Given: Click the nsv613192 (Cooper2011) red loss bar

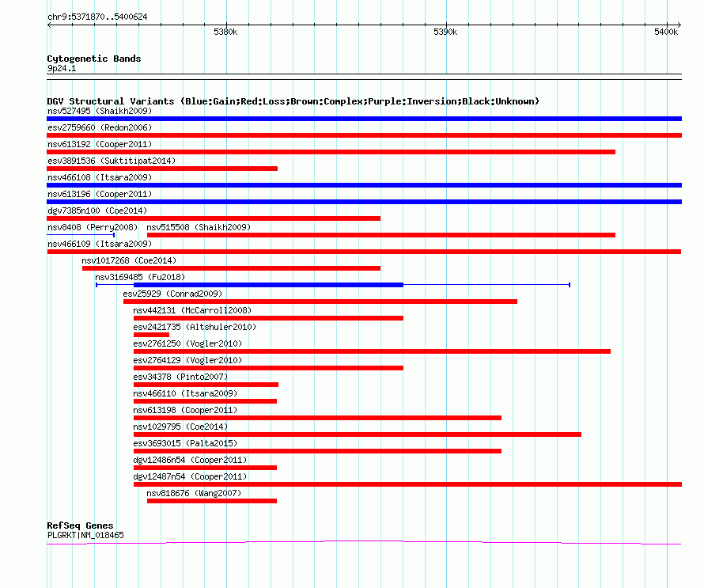Looking at the screenshot, I should [x=331, y=152].
